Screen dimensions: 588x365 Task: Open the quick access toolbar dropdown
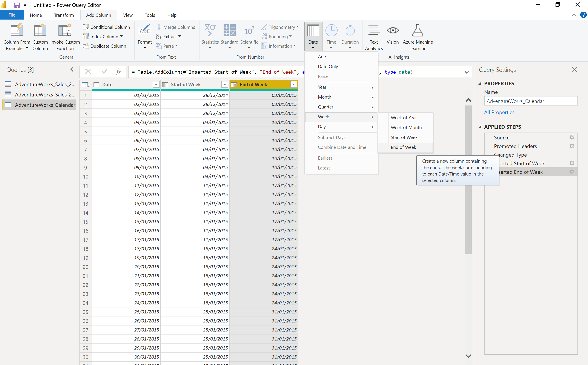tap(25, 5)
